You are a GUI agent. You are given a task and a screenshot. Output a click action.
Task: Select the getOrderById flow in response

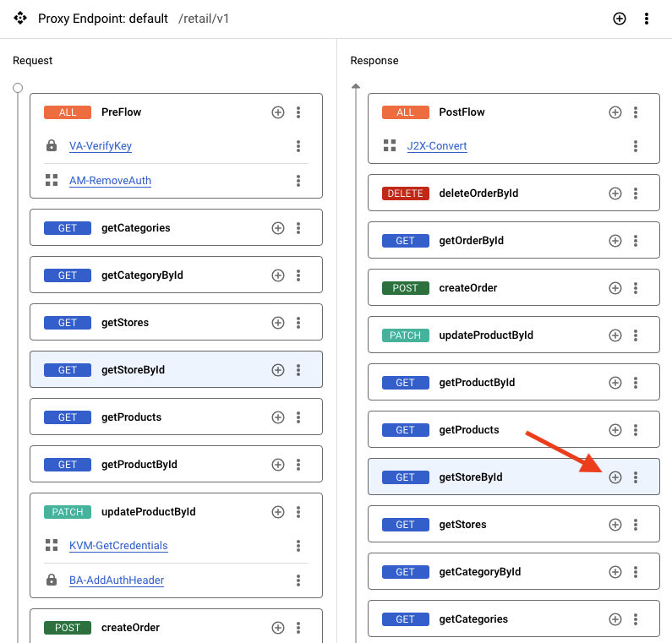(x=471, y=241)
